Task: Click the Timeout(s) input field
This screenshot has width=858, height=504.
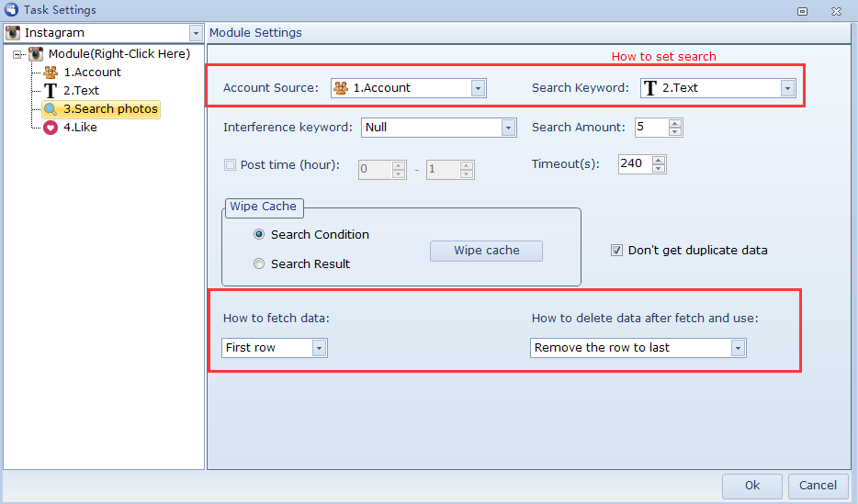Action: coord(633,164)
